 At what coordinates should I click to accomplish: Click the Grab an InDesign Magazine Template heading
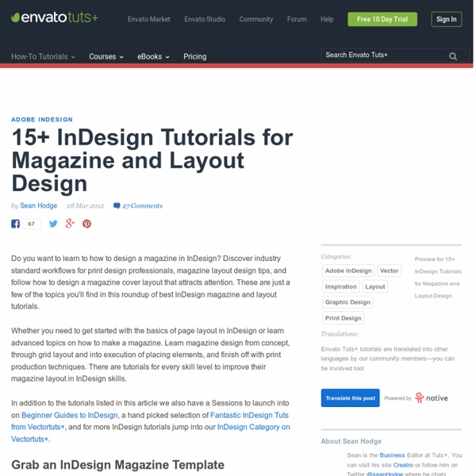pyautogui.click(x=117, y=465)
